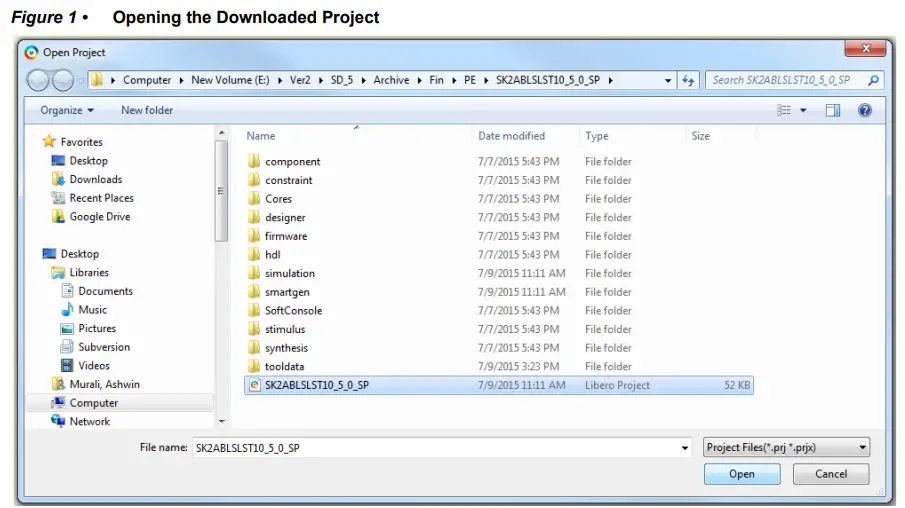Select PE in the address breadcrumb
This screenshot has height=508, width=905.
(x=470, y=80)
